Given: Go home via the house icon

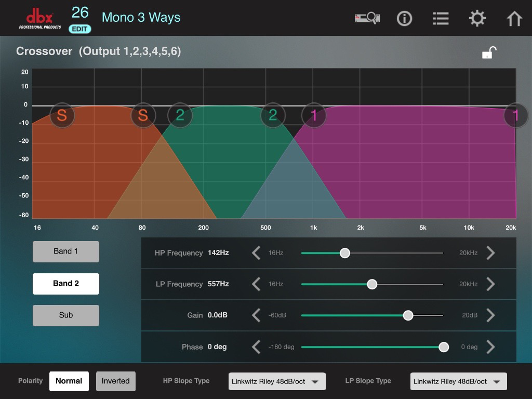Looking at the screenshot, I should pos(514,18).
